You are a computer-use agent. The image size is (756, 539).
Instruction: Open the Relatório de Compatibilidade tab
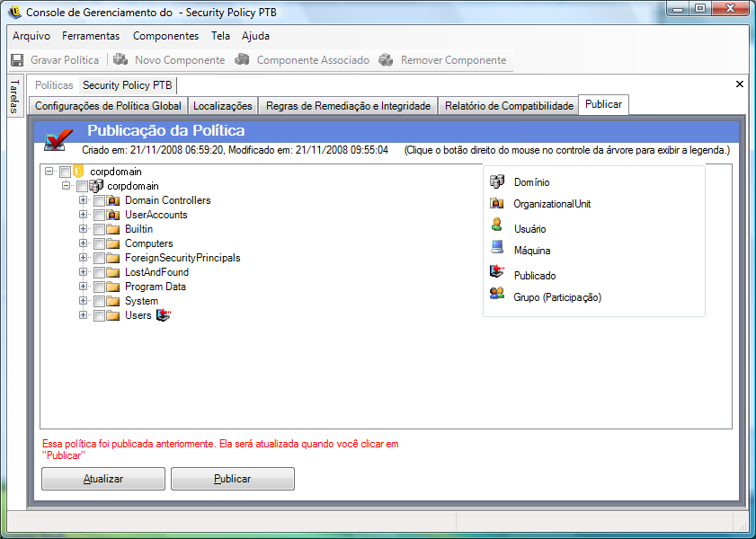coord(509,106)
